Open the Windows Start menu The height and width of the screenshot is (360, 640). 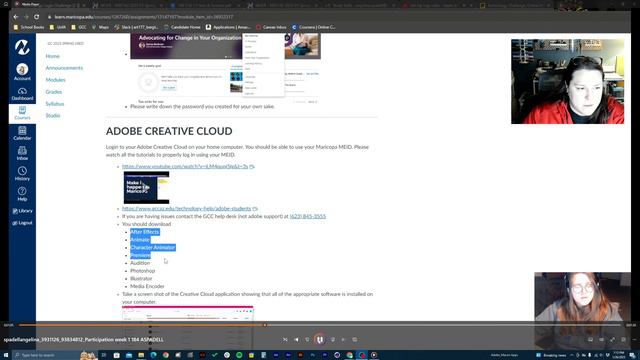(6, 355)
